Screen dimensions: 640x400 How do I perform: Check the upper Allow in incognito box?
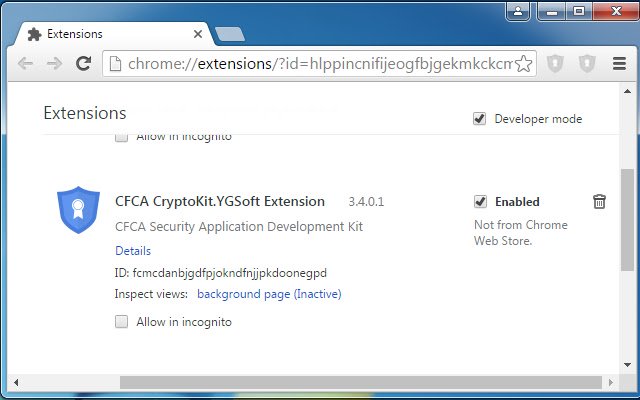[121, 137]
